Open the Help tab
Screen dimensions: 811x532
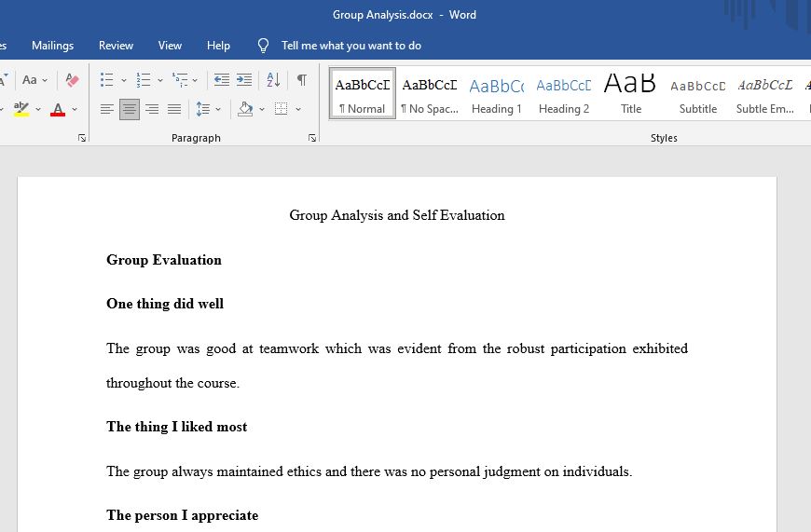click(x=218, y=46)
